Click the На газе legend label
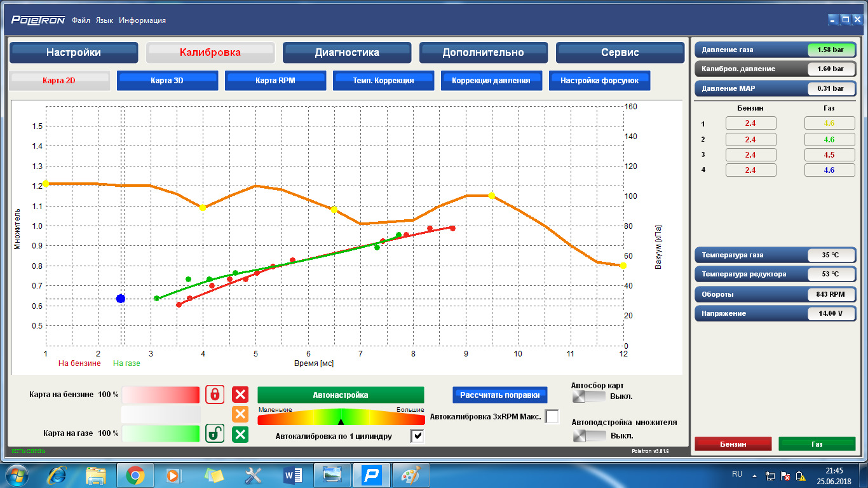 (x=126, y=363)
